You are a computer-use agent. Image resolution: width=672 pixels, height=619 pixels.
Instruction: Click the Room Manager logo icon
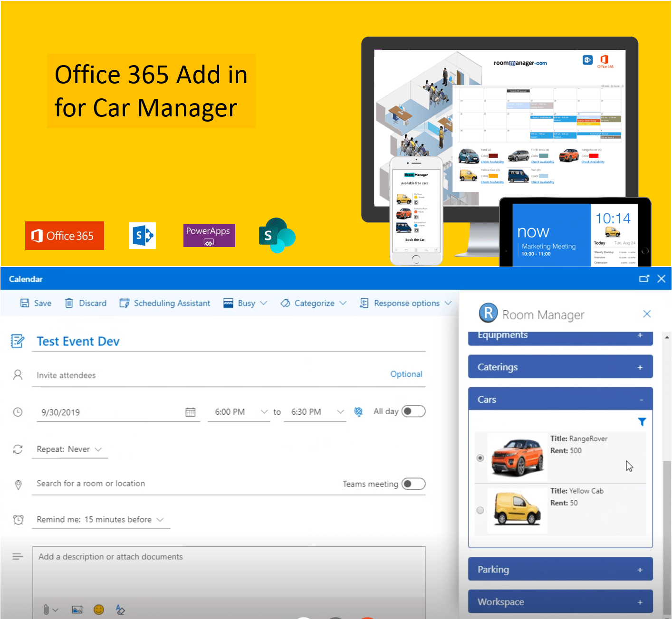point(488,314)
